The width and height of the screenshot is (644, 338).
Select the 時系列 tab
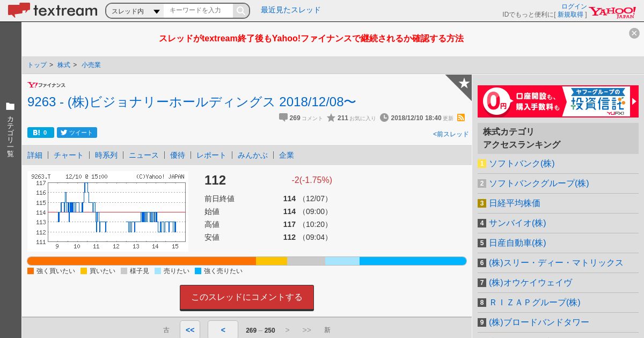coord(106,155)
